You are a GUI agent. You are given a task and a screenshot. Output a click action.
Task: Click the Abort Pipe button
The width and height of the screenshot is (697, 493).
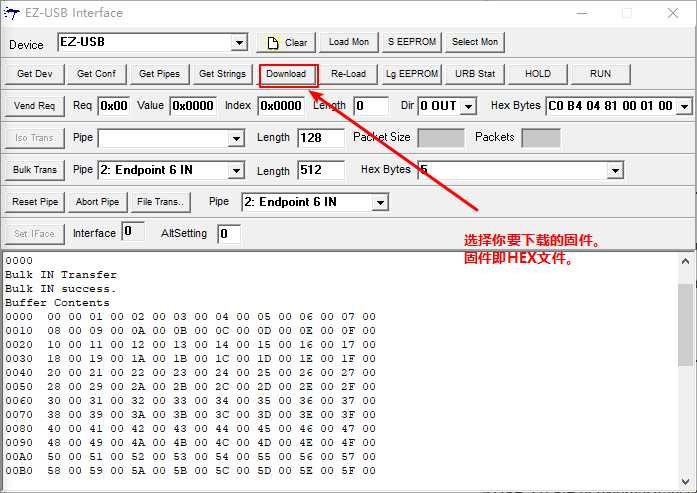click(97, 202)
